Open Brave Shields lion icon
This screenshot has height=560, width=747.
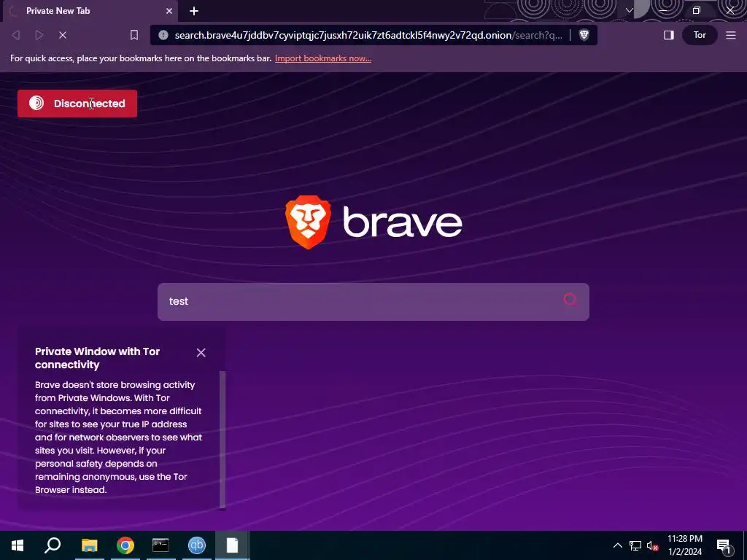[584, 35]
